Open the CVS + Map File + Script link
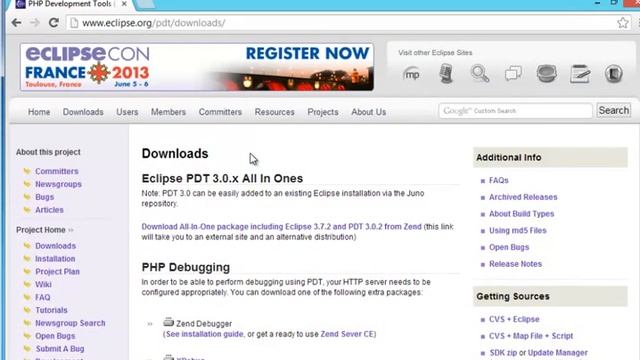Screen dimensions: 640x360 click(x=531, y=336)
